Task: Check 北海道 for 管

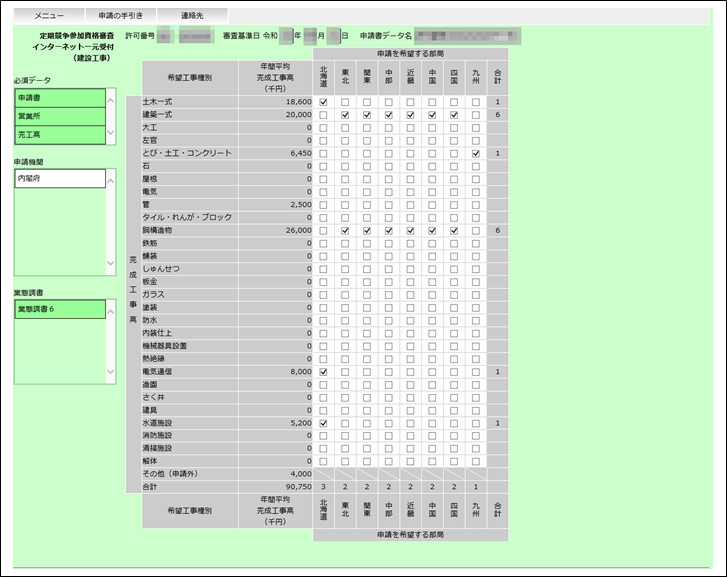Action: [x=323, y=205]
